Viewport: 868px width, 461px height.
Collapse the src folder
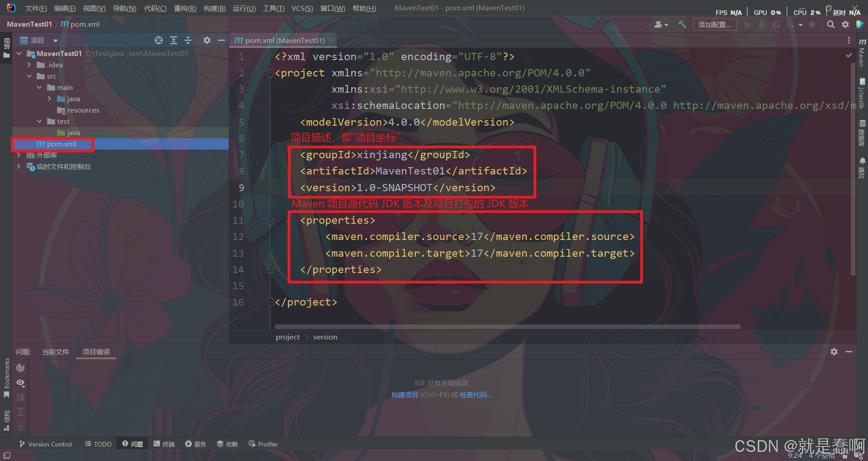pyautogui.click(x=29, y=76)
